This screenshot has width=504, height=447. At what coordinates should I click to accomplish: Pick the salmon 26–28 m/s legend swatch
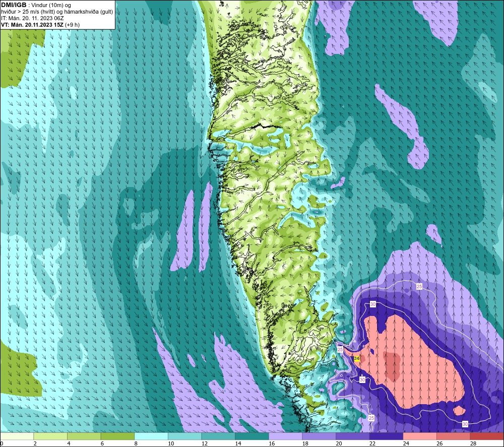[453, 436]
